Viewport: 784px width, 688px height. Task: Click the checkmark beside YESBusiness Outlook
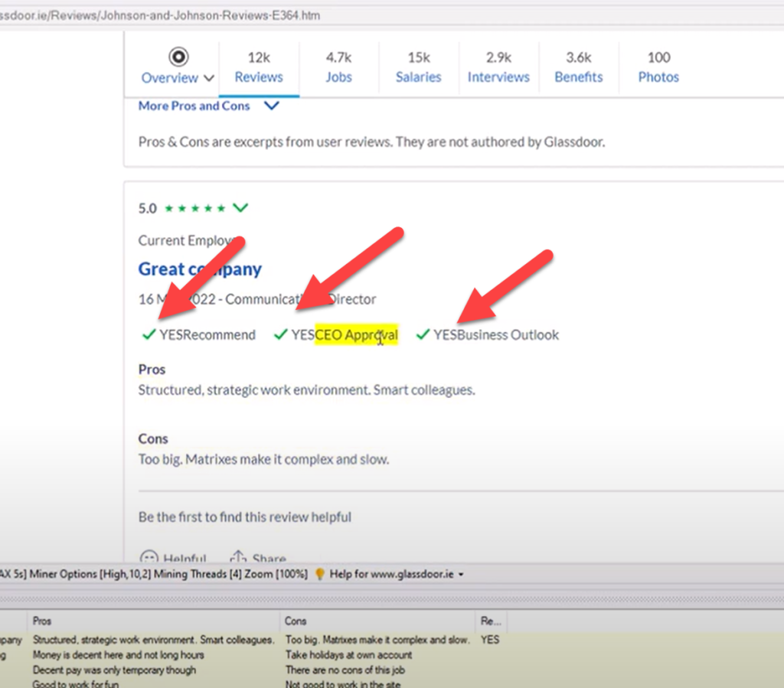coord(423,334)
